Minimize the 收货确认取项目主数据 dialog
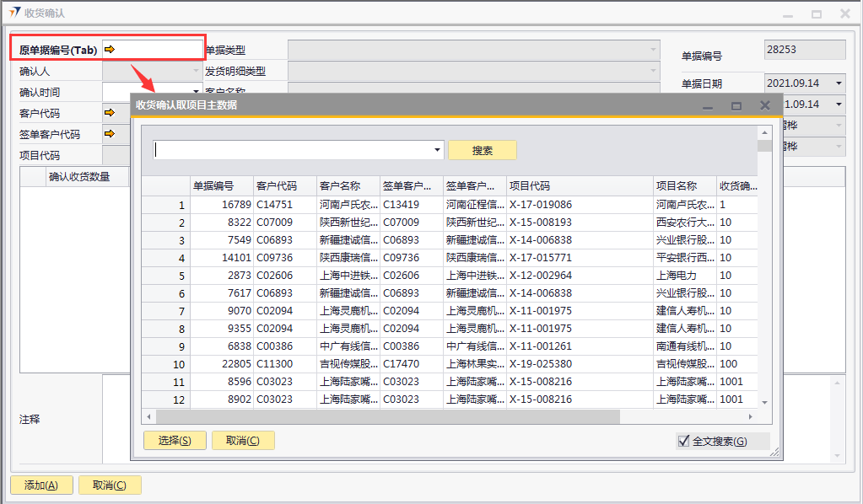The image size is (863, 504). (708, 105)
